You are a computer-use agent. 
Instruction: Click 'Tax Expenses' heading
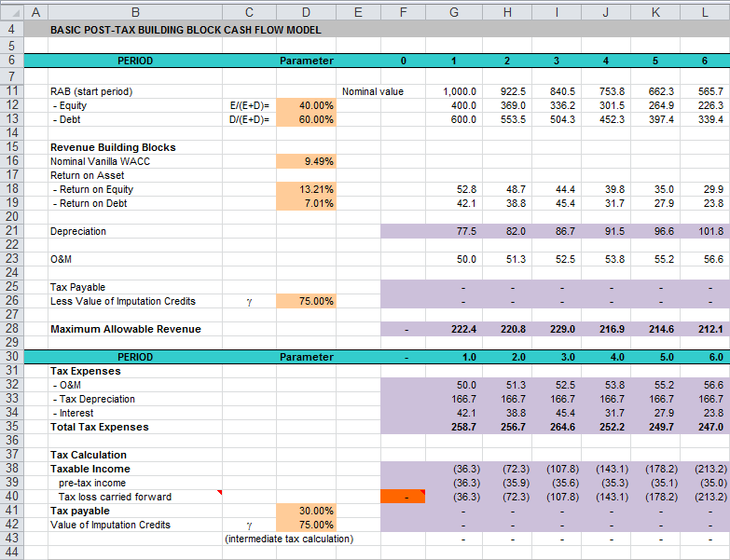click(x=86, y=371)
